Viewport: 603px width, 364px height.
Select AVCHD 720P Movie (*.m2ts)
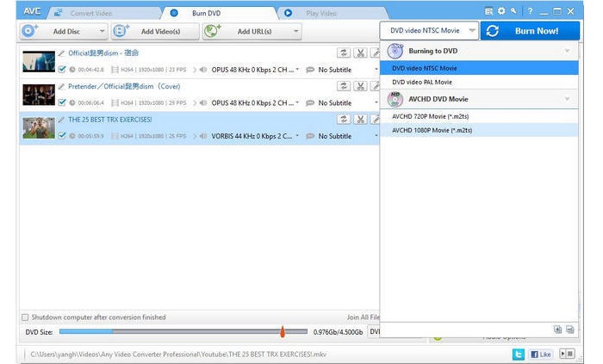coord(479,116)
